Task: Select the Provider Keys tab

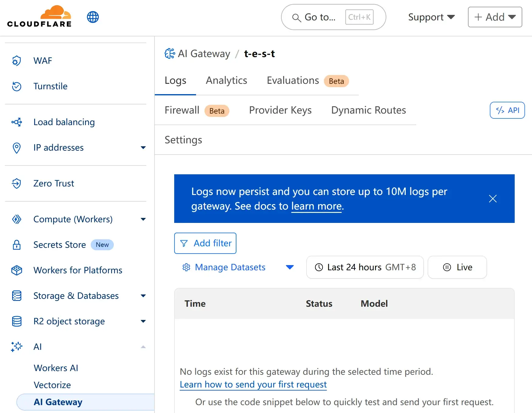Action: 280,110
